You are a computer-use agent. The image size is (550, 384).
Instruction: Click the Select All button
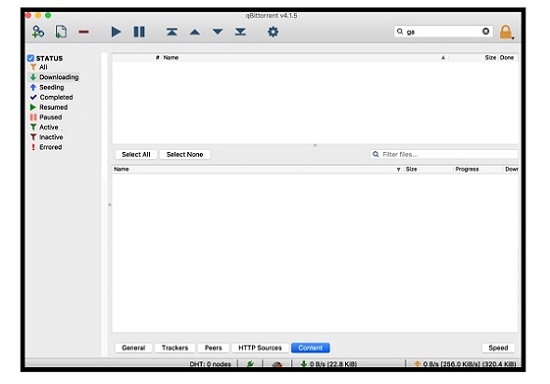click(136, 155)
